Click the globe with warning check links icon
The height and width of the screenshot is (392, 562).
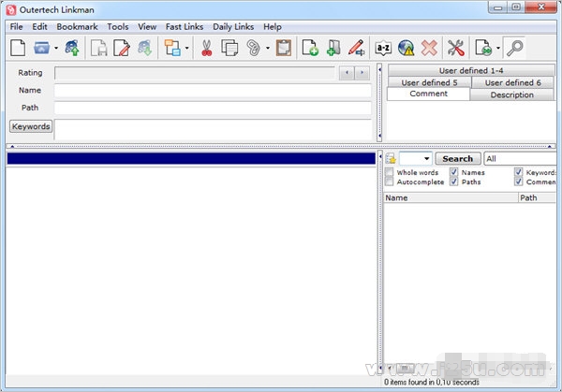(x=407, y=48)
